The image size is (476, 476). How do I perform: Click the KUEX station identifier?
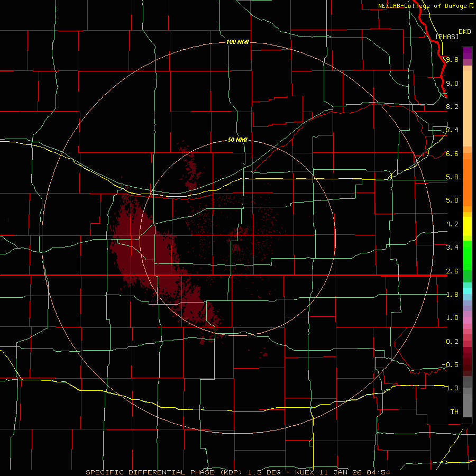[305, 472]
